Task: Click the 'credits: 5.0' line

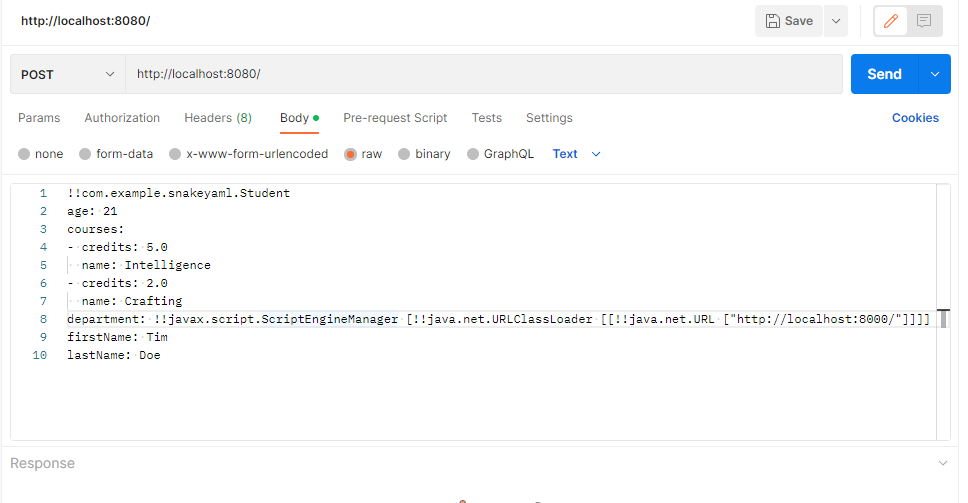Action: 117,247
